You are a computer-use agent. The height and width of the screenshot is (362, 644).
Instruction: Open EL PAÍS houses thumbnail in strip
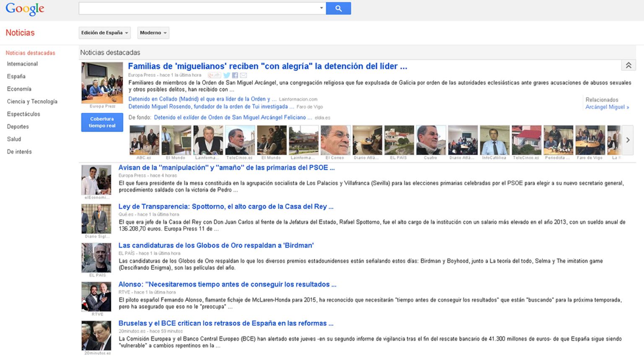[x=399, y=140]
